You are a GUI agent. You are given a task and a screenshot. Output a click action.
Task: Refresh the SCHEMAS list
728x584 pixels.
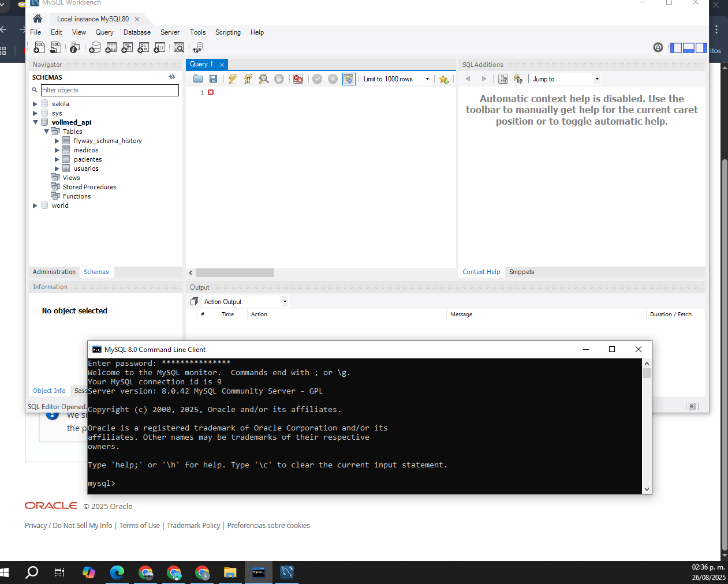pyautogui.click(x=172, y=77)
